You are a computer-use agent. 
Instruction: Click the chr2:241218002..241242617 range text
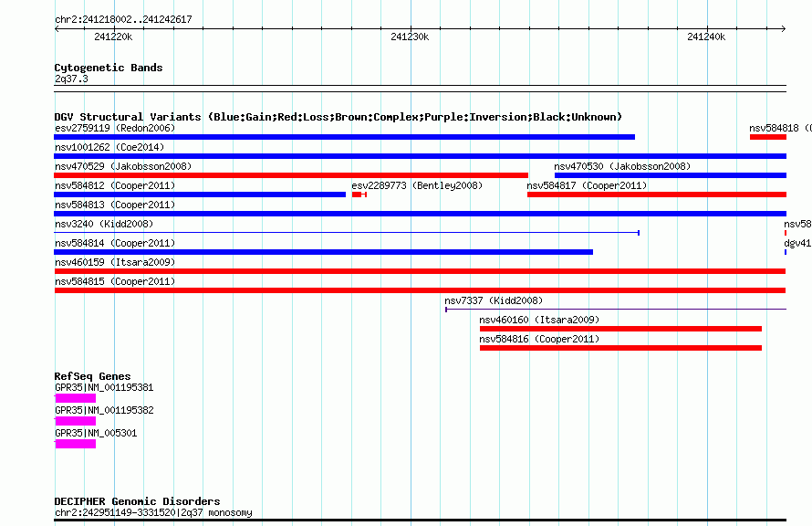pyautogui.click(x=123, y=19)
